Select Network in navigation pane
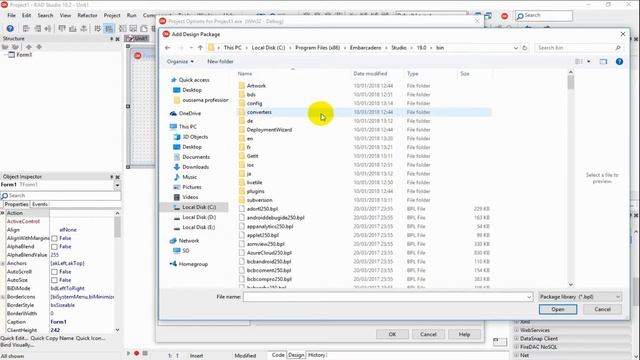Screen dimensions: 640x360 coord(189,241)
